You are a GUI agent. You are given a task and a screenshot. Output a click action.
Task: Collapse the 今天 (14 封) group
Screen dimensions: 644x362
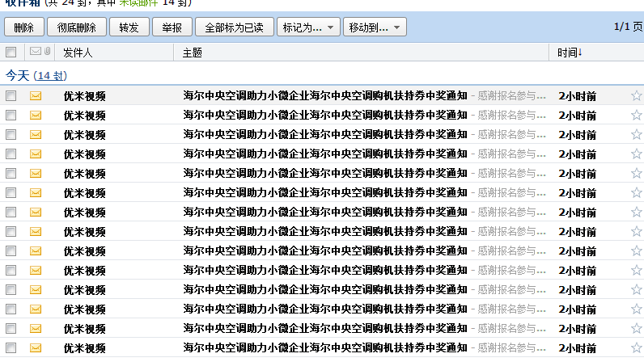tap(36, 75)
